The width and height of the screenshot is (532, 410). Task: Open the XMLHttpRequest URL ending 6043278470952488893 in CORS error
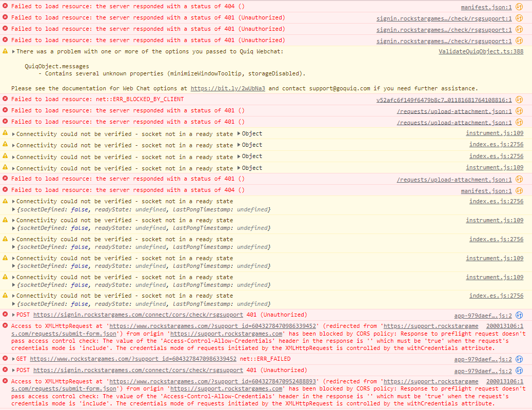212,381
